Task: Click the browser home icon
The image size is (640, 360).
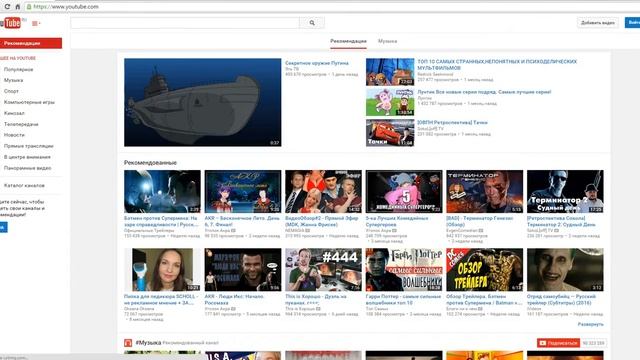Action: point(18,7)
